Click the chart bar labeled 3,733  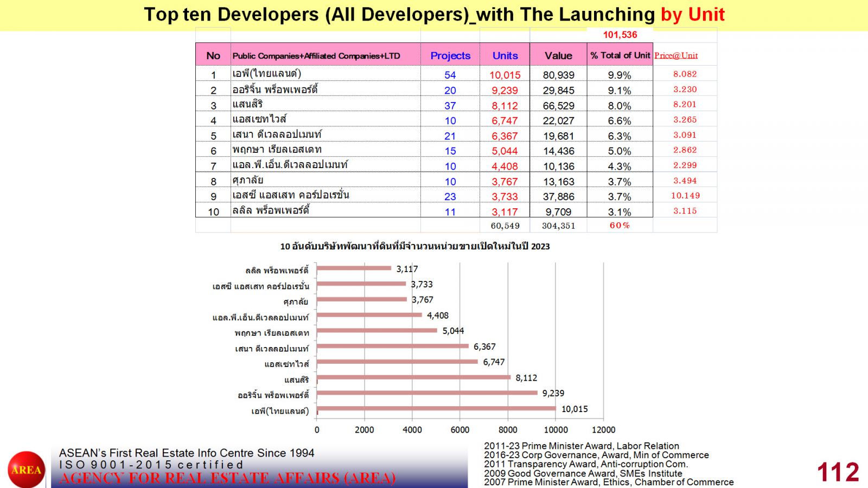click(361, 284)
